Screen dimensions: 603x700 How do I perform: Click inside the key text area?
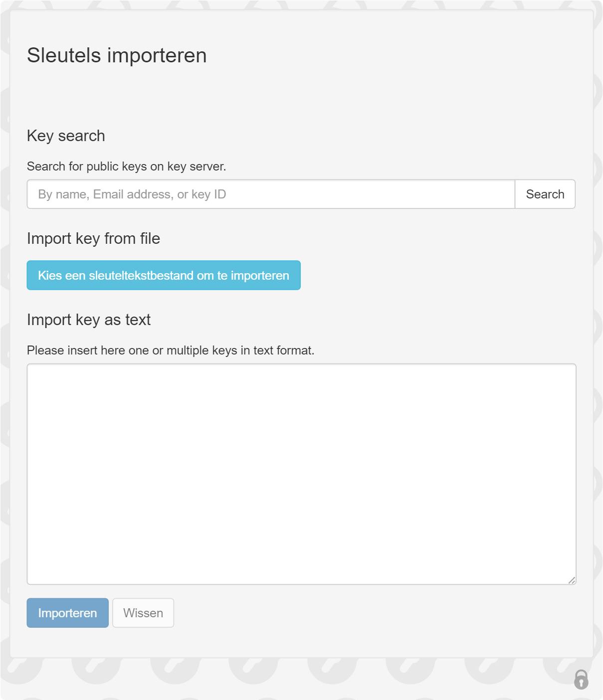click(x=301, y=474)
